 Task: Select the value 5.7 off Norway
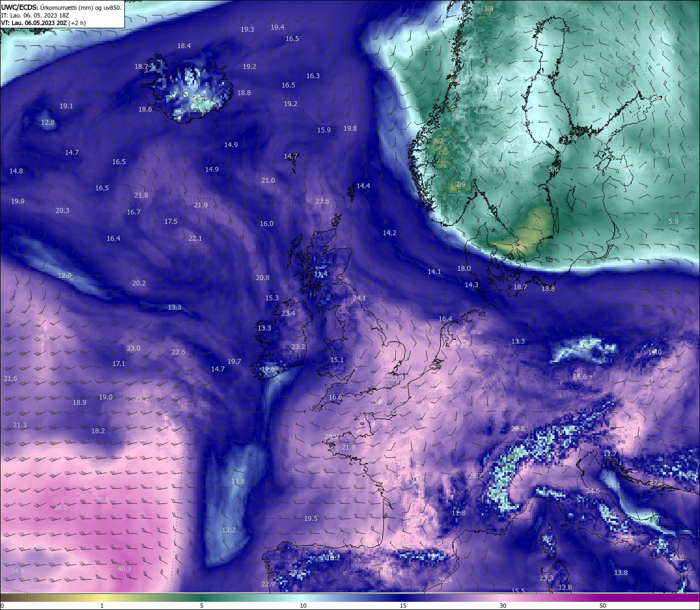[x=429, y=48]
